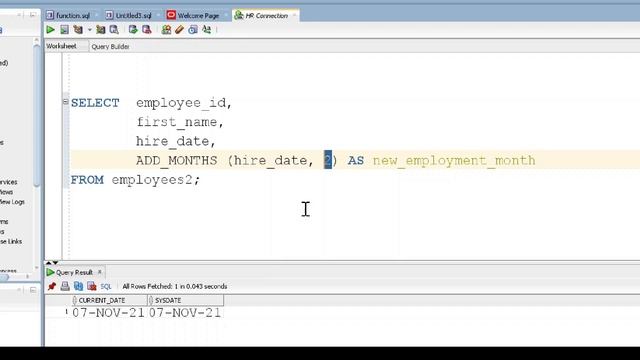Screen dimensions: 640x360
Task: Click the function.sql file icon
Action: 50,15
